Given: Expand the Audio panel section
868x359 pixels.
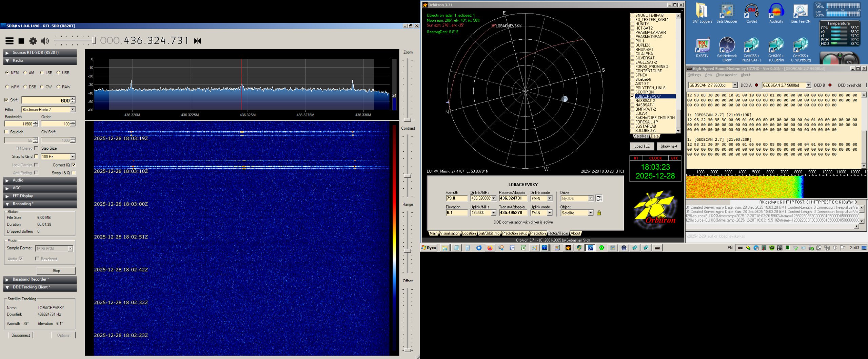Looking at the screenshot, I should tap(18, 180).
